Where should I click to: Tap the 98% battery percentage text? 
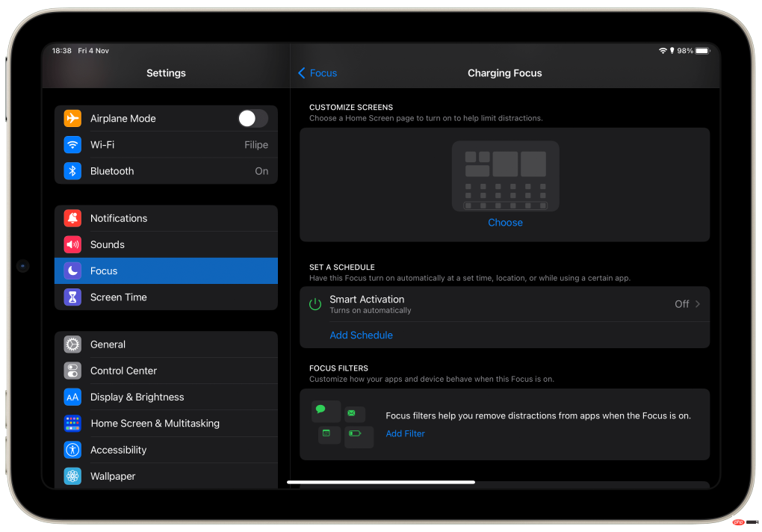pyautogui.click(x=685, y=51)
